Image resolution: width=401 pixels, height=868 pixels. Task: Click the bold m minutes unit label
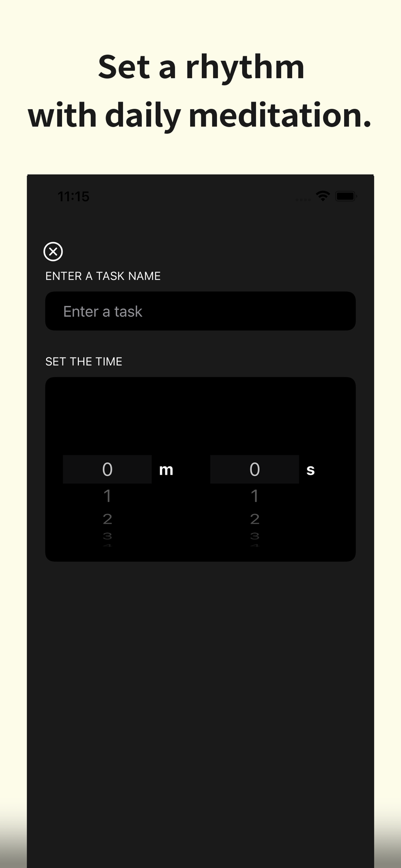pyautogui.click(x=166, y=470)
